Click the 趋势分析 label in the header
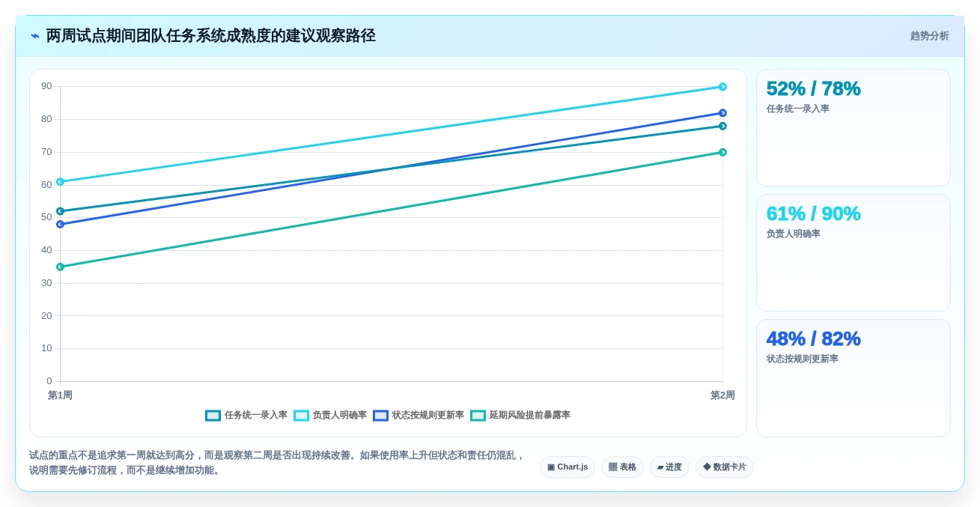This screenshot has height=507, width=980. [x=929, y=36]
